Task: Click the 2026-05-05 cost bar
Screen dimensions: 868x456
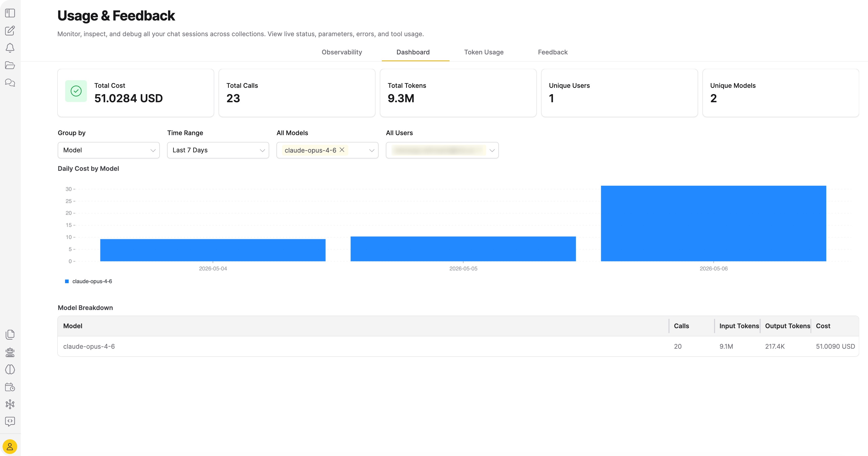Action: 463,249
